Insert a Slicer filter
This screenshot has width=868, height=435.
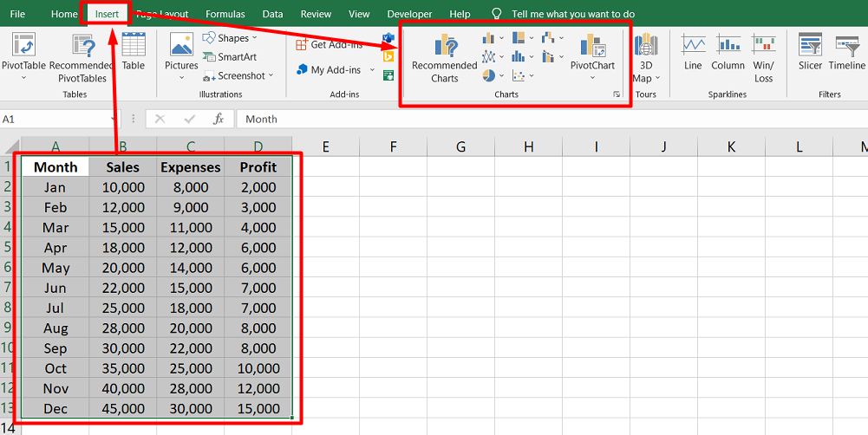tap(811, 51)
